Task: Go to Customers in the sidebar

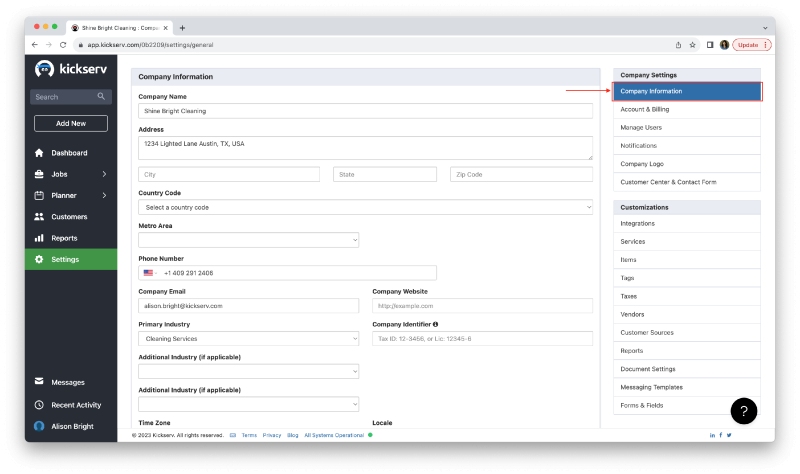Action: pos(71,217)
